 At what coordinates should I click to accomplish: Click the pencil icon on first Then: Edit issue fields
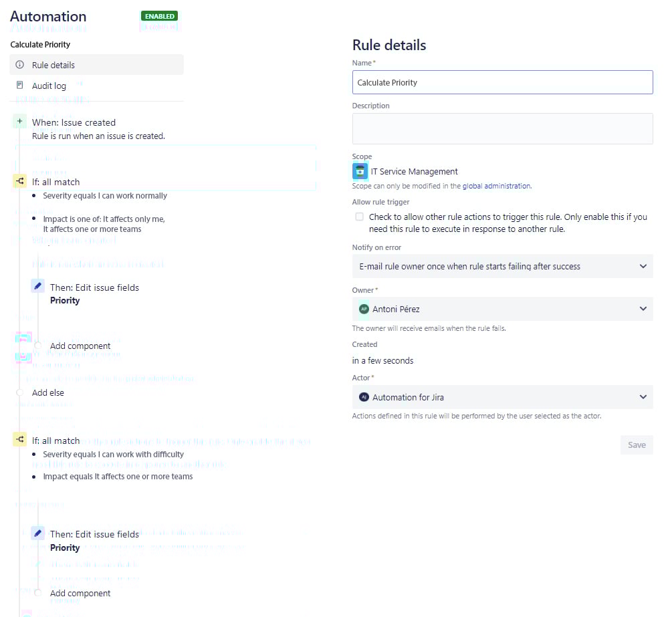pyautogui.click(x=37, y=285)
